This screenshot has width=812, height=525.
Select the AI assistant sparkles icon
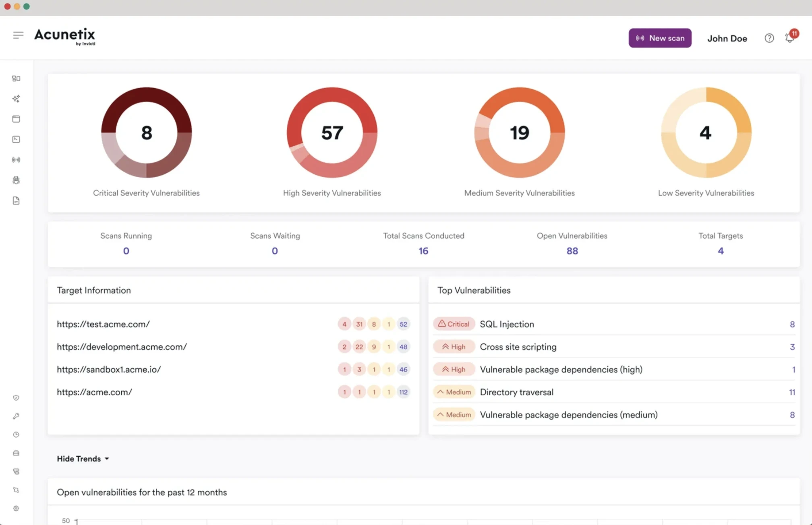pos(16,99)
